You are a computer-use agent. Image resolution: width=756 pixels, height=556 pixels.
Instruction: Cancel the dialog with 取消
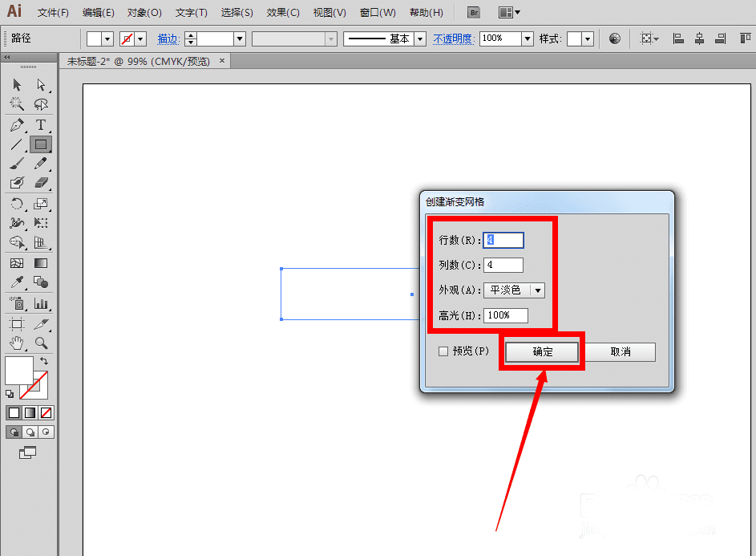(x=620, y=352)
